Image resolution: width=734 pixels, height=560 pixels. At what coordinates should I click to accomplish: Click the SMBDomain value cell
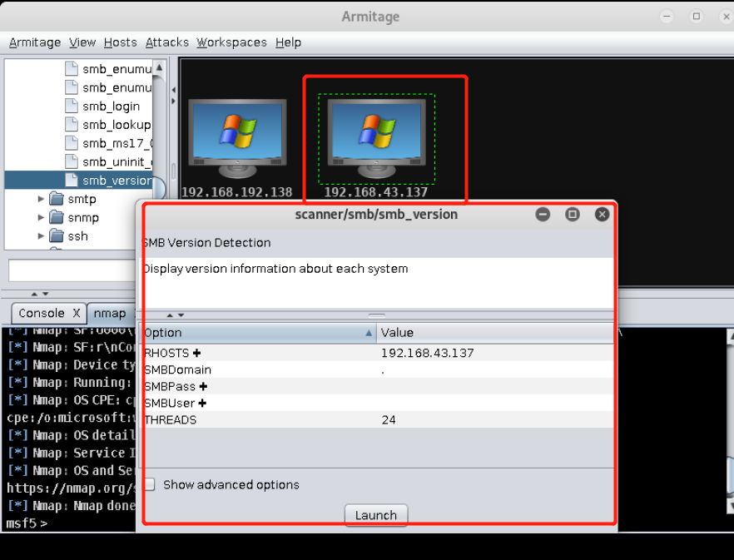click(495, 369)
